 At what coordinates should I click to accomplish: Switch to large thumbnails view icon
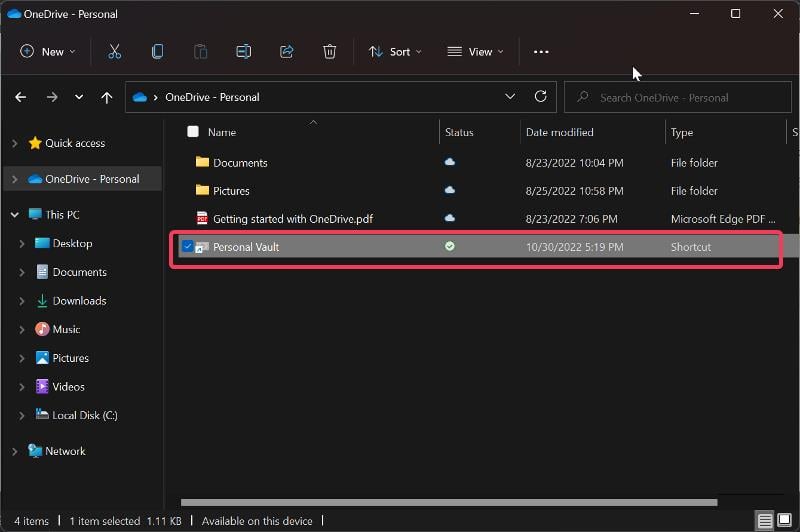(x=784, y=520)
